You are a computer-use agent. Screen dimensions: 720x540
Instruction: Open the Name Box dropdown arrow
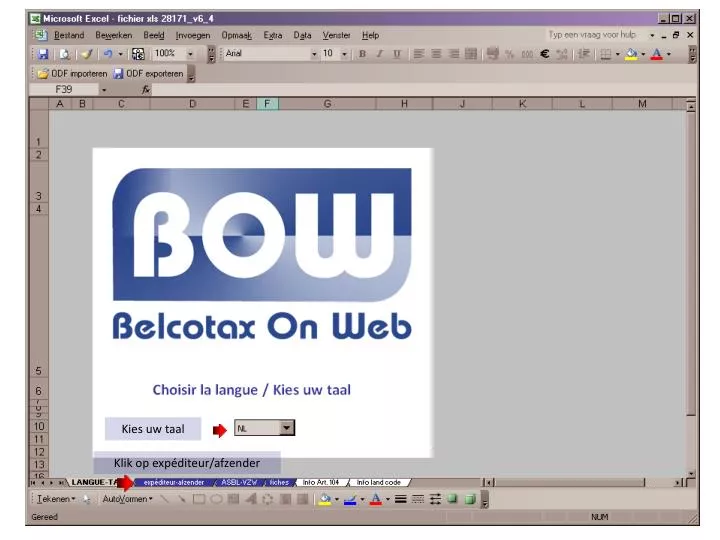coord(104,90)
